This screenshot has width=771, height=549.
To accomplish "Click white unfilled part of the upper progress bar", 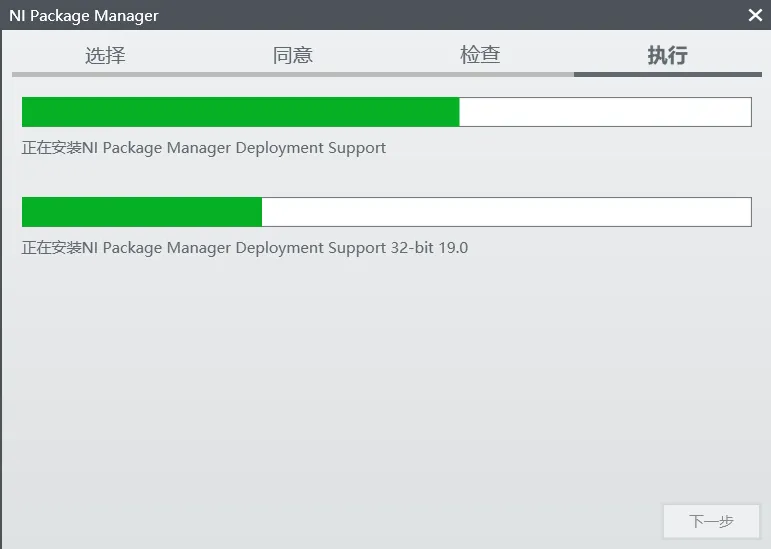I will 605,112.
